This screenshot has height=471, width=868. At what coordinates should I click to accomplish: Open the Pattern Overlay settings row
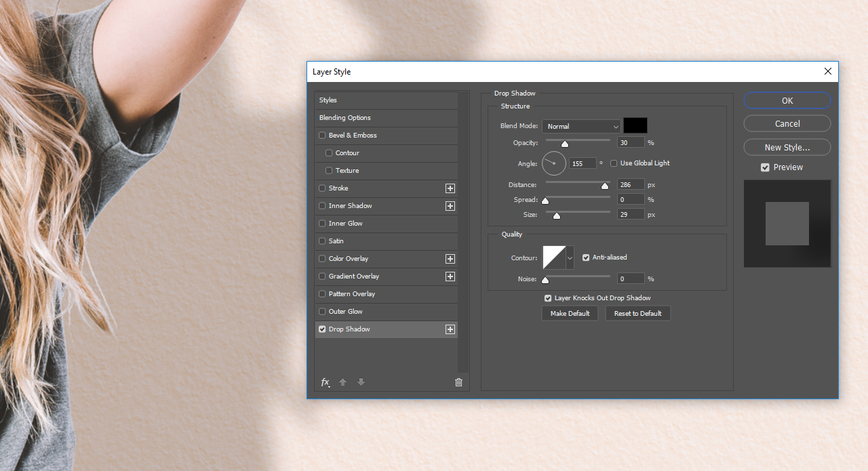click(386, 294)
